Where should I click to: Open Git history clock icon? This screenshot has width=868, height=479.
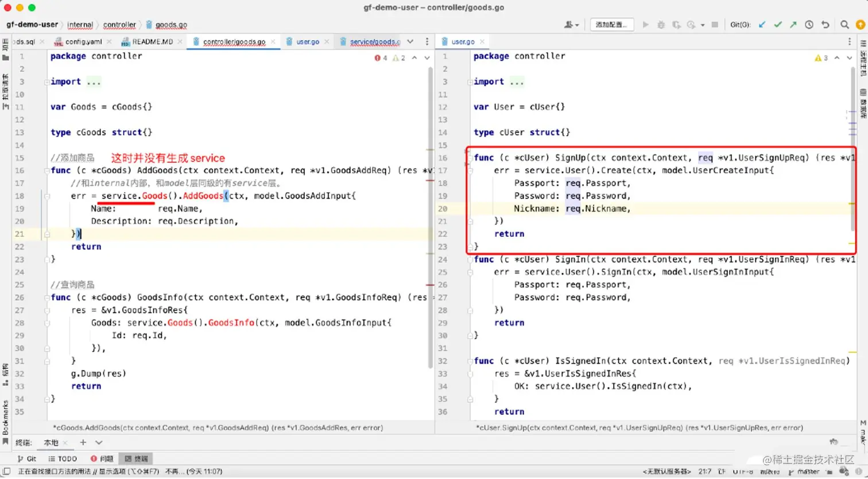pyautogui.click(x=809, y=25)
